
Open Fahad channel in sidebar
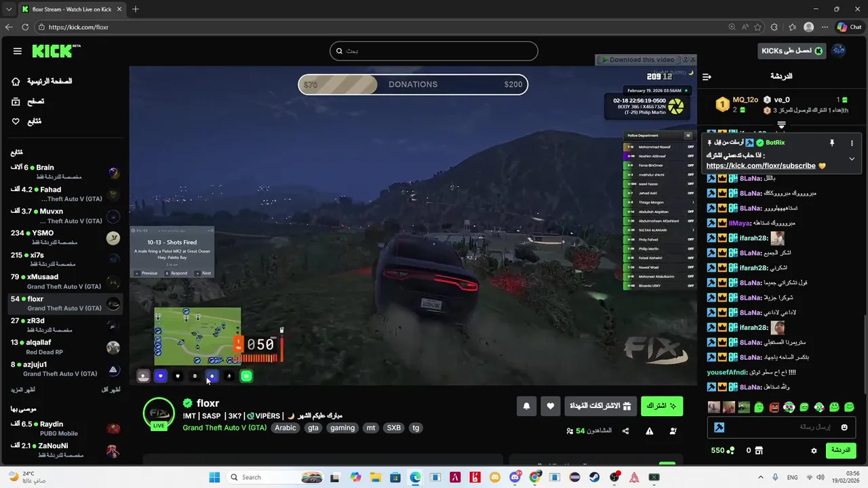click(x=65, y=195)
